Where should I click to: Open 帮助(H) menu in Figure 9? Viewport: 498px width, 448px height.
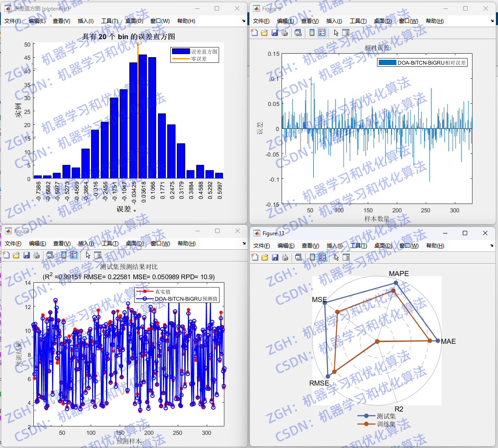pyautogui.click(x=435, y=21)
